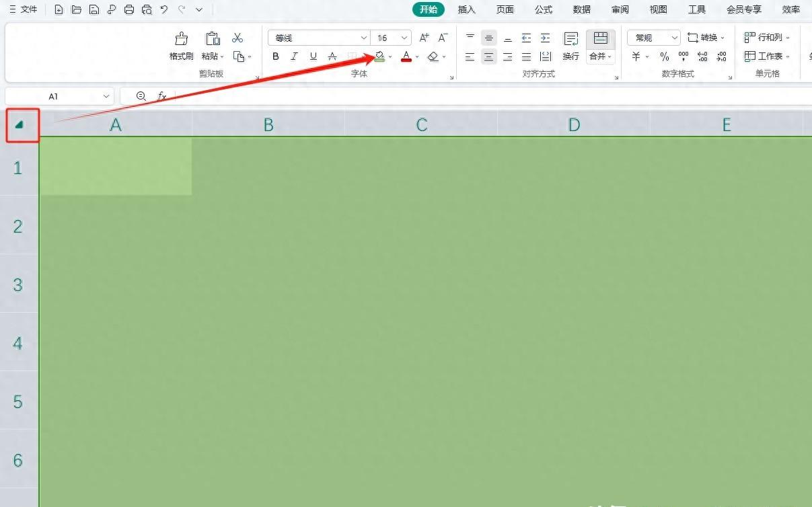Select column C header
This screenshot has width=812, height=507.
click(421, 124)
